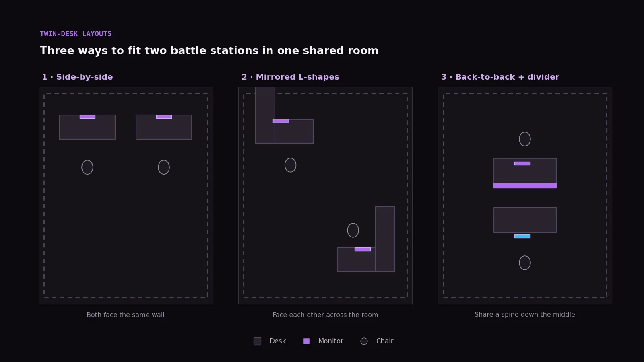
Task: Click the left desk's monitor in Side-by-side layout
Action: (x=87, y=117)
